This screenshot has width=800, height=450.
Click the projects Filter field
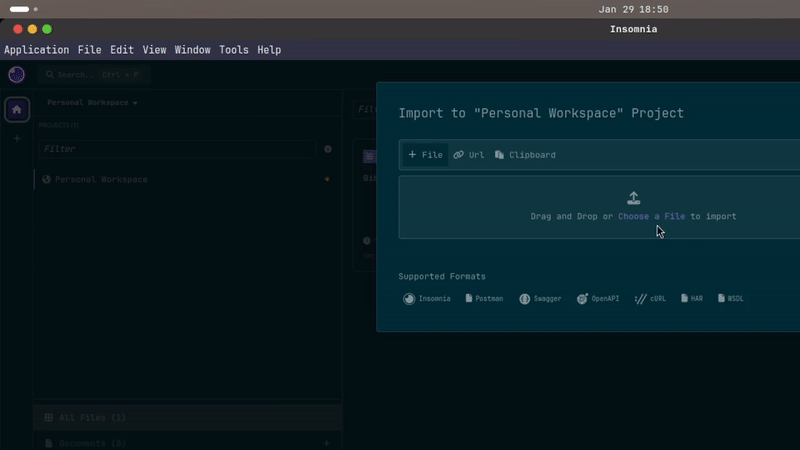click(178, 149)
